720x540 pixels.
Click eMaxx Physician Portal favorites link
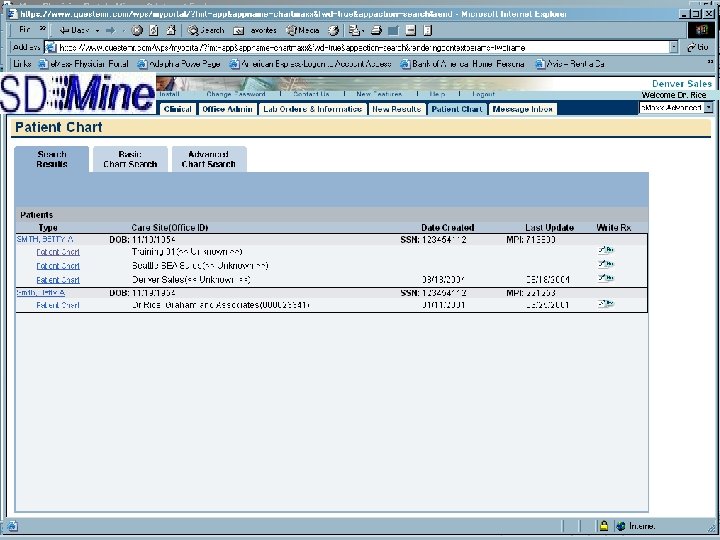84,64
